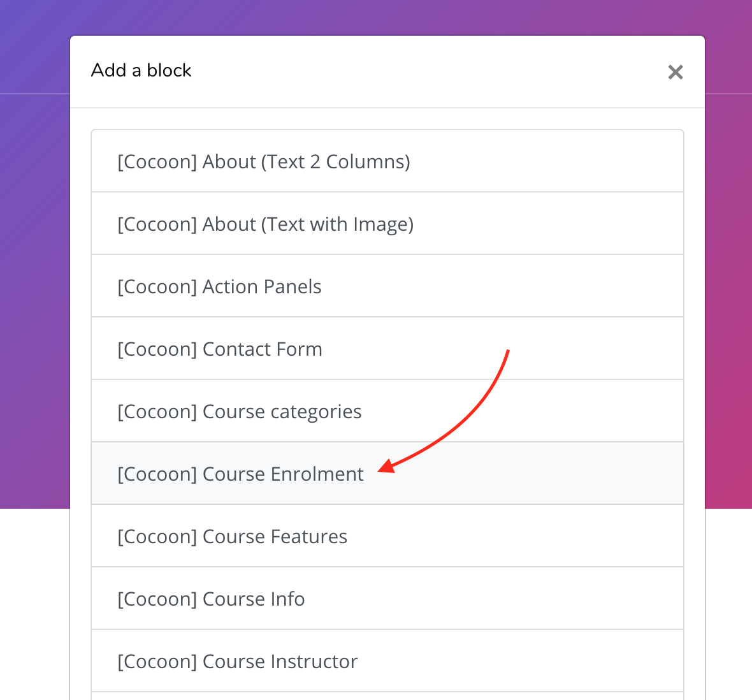Open the Text 2 Columns list entry

click(387, 161)
